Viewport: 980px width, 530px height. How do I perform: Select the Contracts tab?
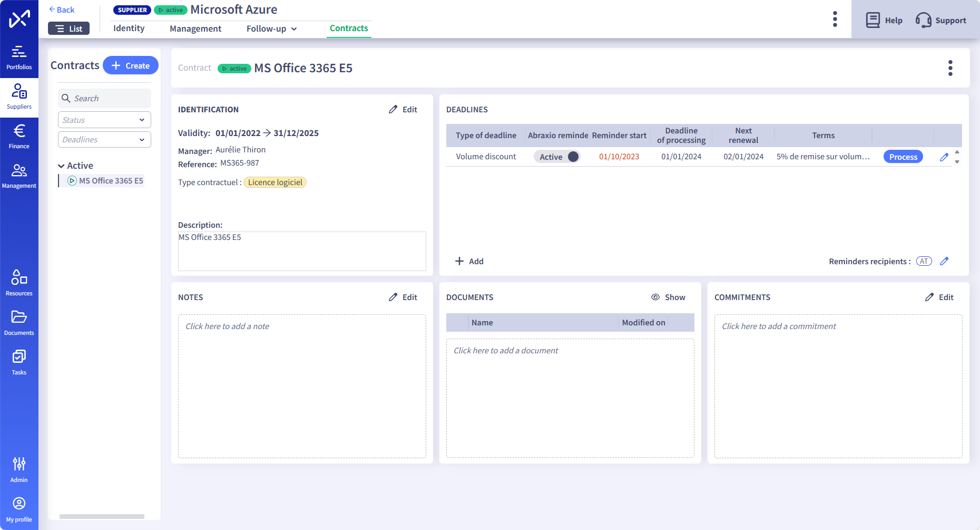point(349,28)
